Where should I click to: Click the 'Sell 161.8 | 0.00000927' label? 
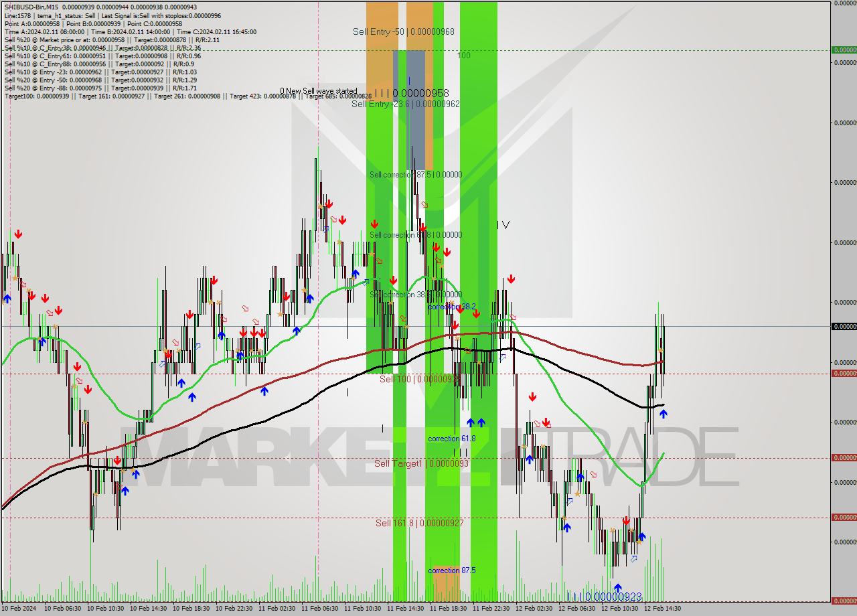pyautogui.click(x=419, y=522)
